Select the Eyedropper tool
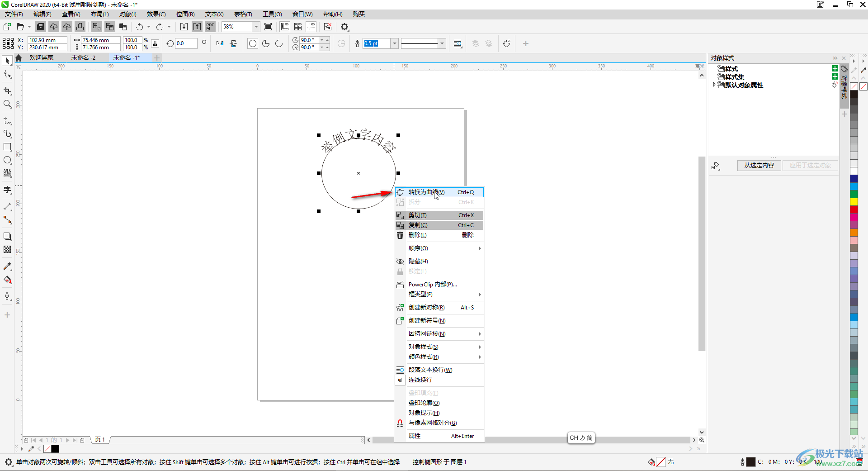The image size is (868, 471). point(7,266)
